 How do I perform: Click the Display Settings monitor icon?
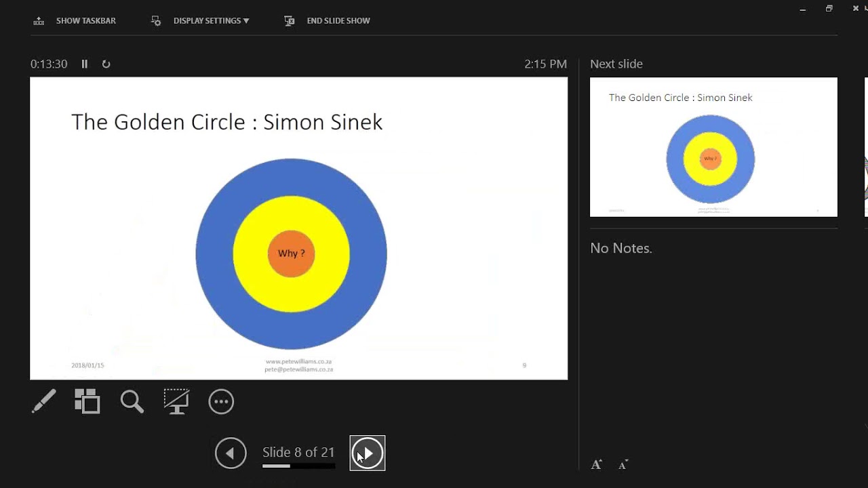coord(156,21)
